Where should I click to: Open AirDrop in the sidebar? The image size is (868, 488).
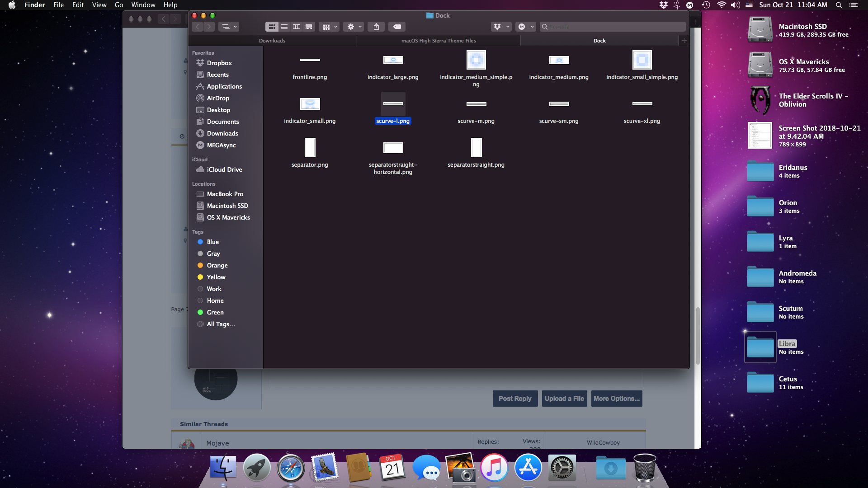(218, 98)
